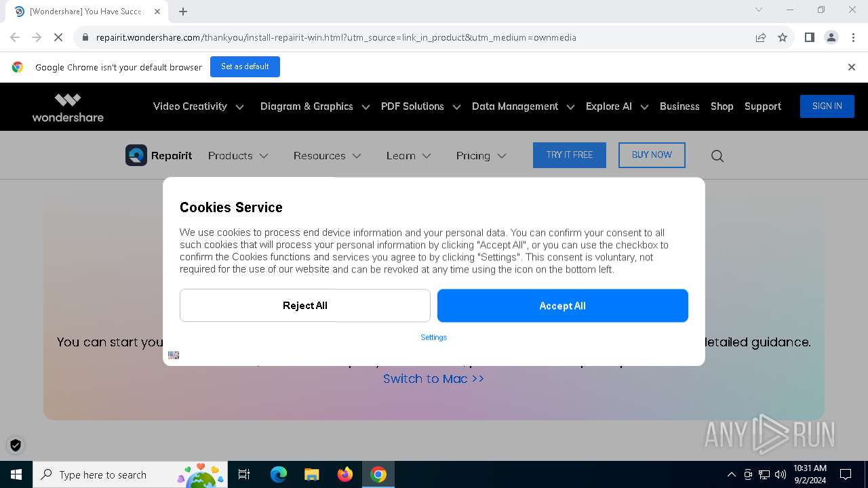Click TRY IT FREE button
868x488 pixels.
click(x=570, y=155)
